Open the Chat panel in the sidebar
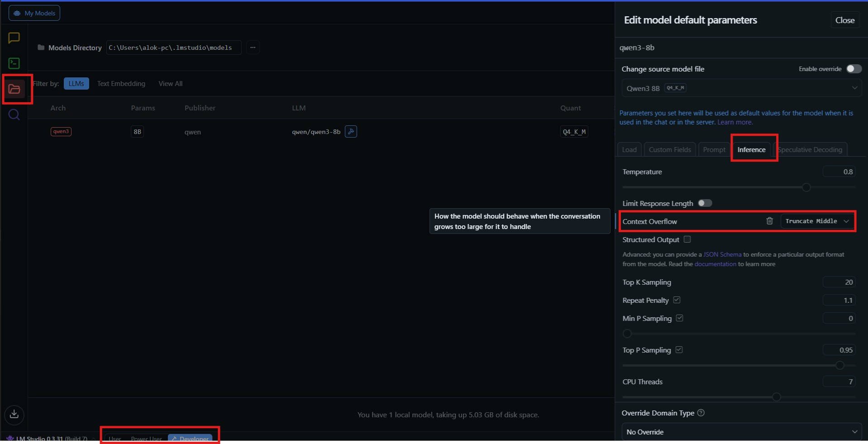The image size is (868, 444). click(x=14, y=38)
